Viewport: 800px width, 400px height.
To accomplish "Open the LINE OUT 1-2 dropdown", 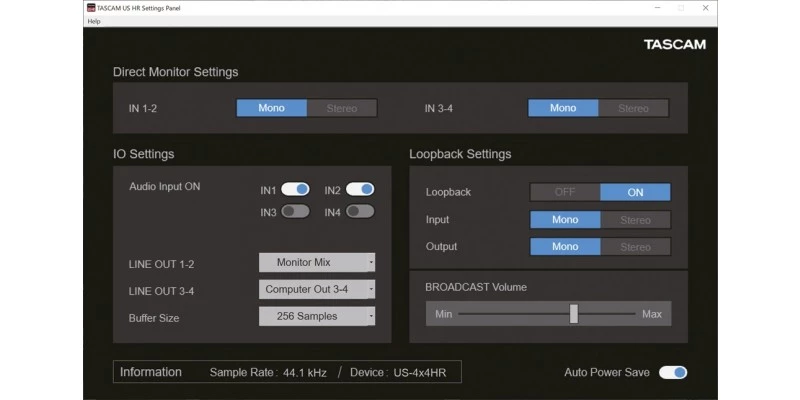I will pyautogui.click(x=317, y=262).
